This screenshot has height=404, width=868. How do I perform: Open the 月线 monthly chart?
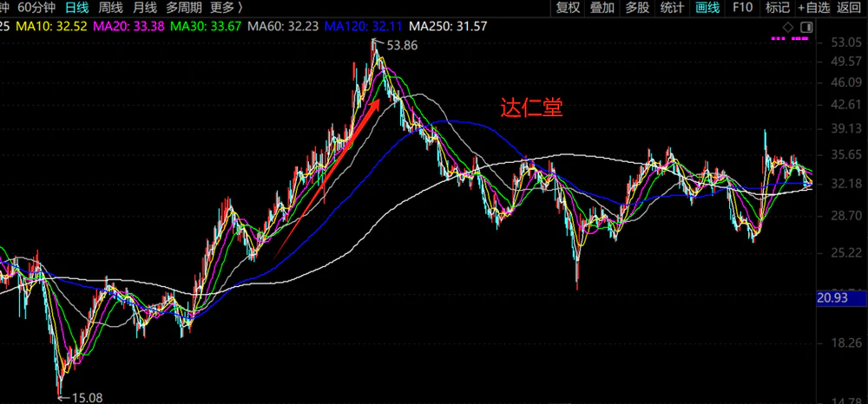click(x=145, y=8)
